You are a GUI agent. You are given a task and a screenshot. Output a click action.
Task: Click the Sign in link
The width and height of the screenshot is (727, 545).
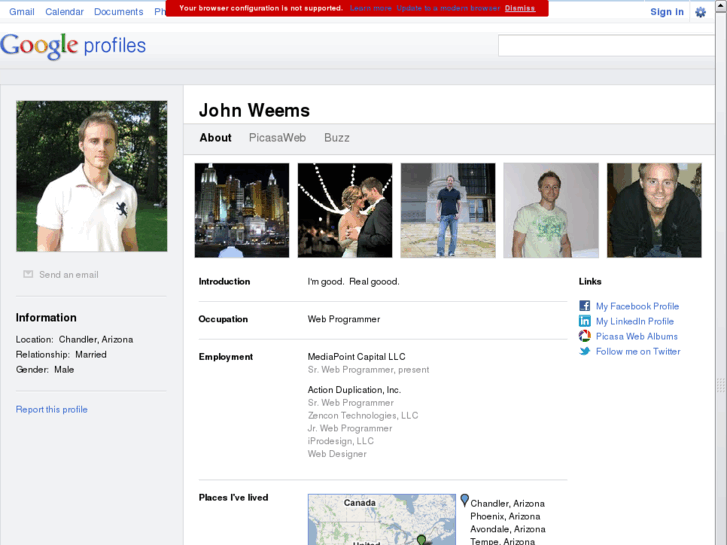point(667,12)
